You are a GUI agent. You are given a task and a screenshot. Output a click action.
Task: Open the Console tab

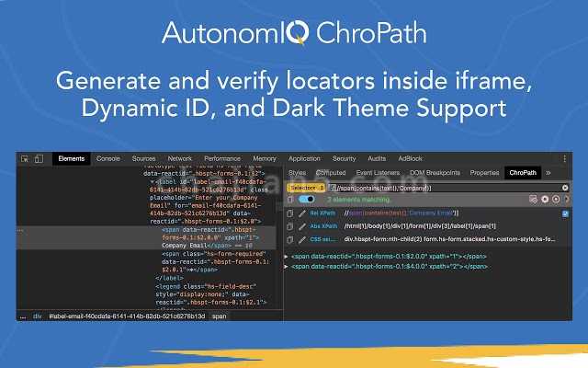point(108,159)
